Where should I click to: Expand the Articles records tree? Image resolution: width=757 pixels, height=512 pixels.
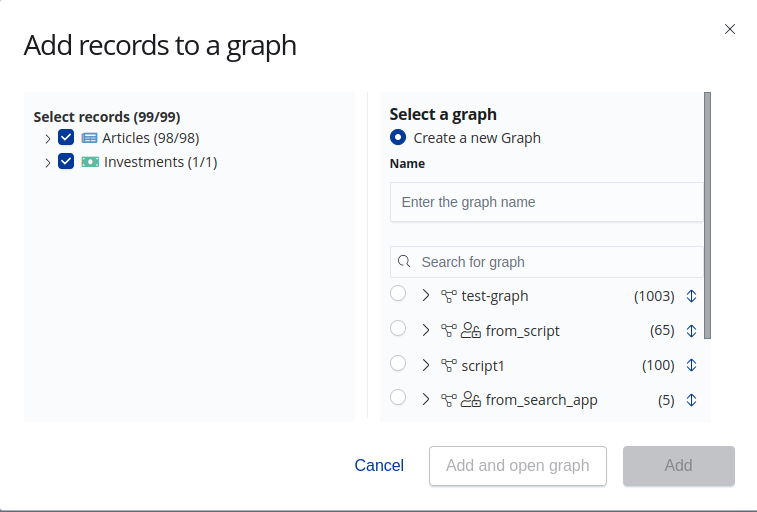[x=48, y=138]
